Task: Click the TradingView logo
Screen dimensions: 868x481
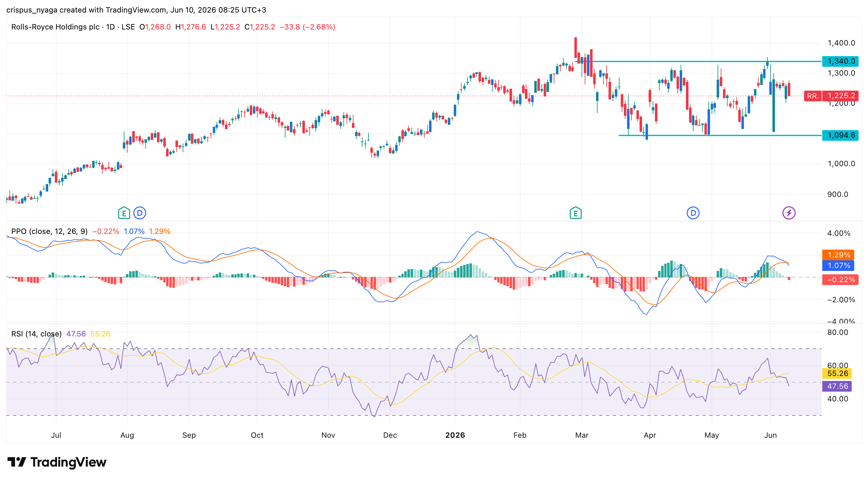Action: [x=57, y=462]
